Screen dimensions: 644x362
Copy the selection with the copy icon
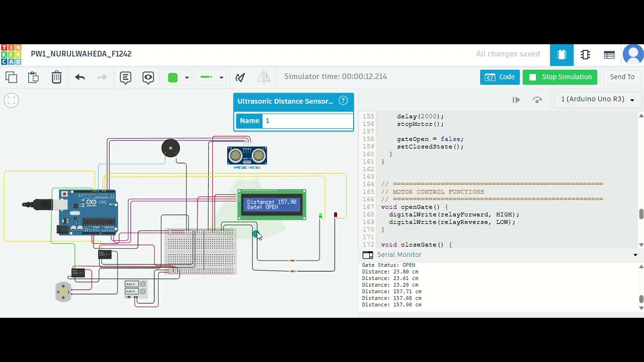point(11,77)
